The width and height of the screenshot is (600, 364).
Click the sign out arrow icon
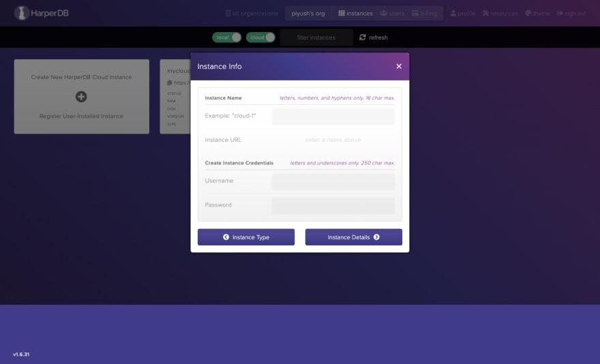click(560, 13)
